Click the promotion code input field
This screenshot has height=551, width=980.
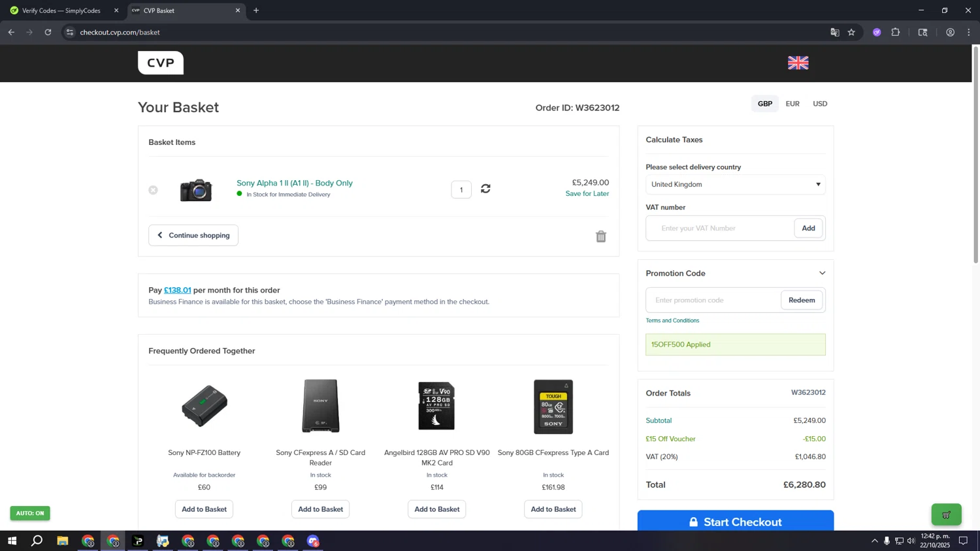[713, 300]
